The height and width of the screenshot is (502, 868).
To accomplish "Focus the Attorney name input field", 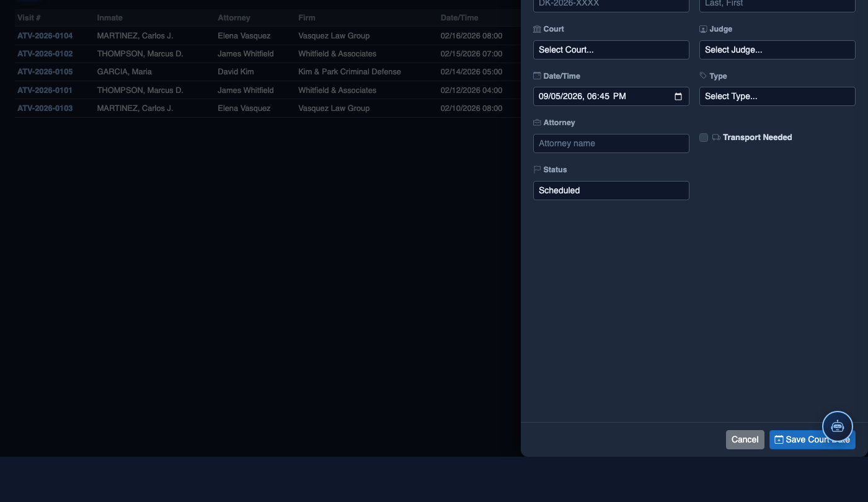I will [x=611, y=143].
